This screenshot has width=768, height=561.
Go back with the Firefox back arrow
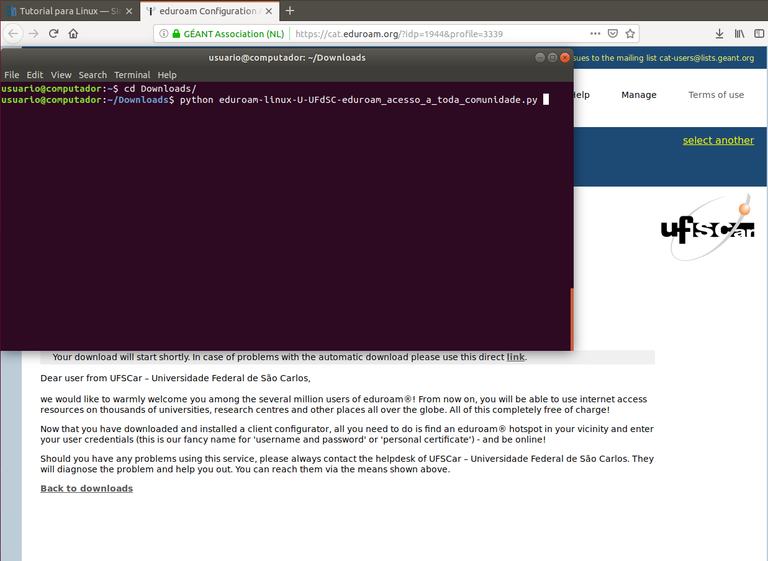[x=13, y=33]
